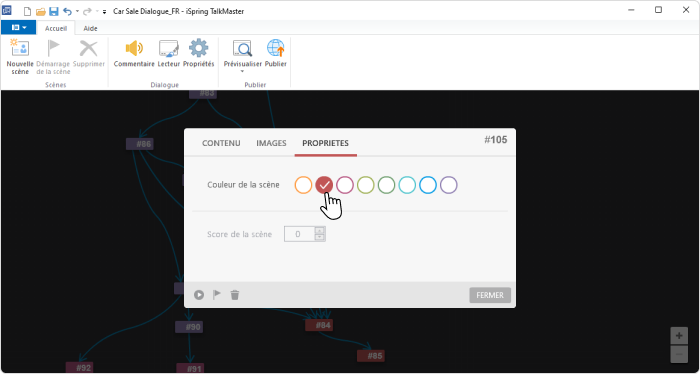The height and width of the screenshot is (374, 700).
Task: Open the Commentaire speaker tool
Action: [134, 47]
